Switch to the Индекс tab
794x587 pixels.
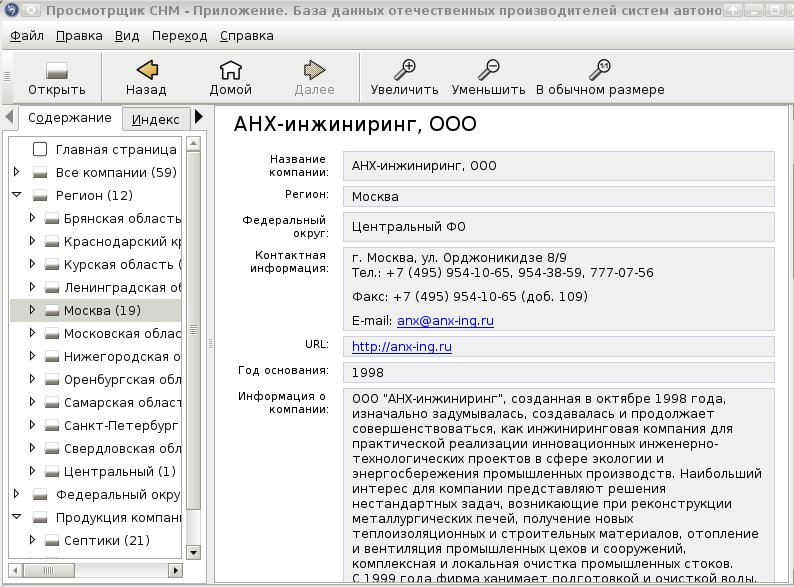pyautogui.click(x=155, y=120)
